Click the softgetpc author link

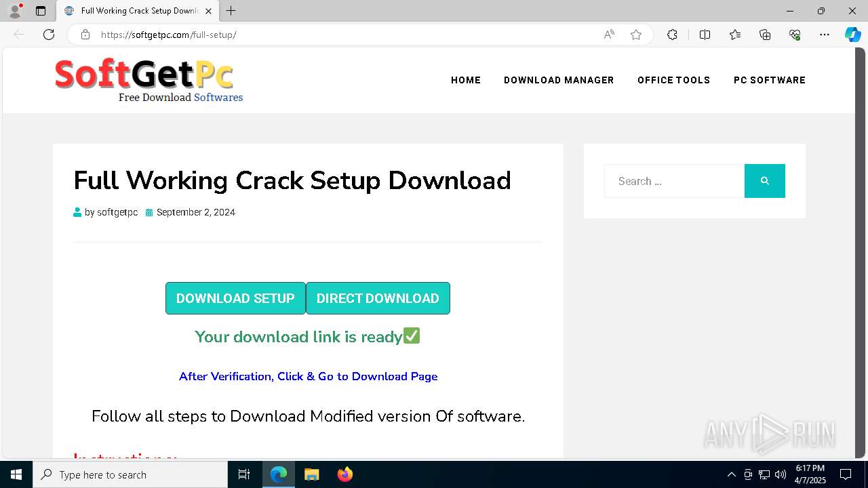click(117, 212)
